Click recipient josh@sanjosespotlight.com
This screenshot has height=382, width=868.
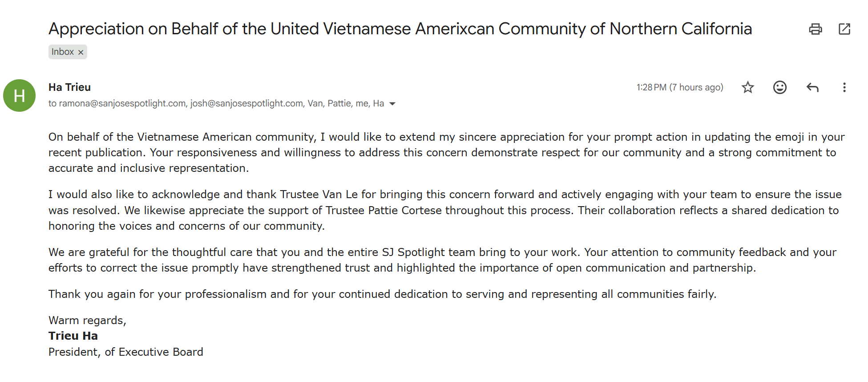click(x=246, y=103)
